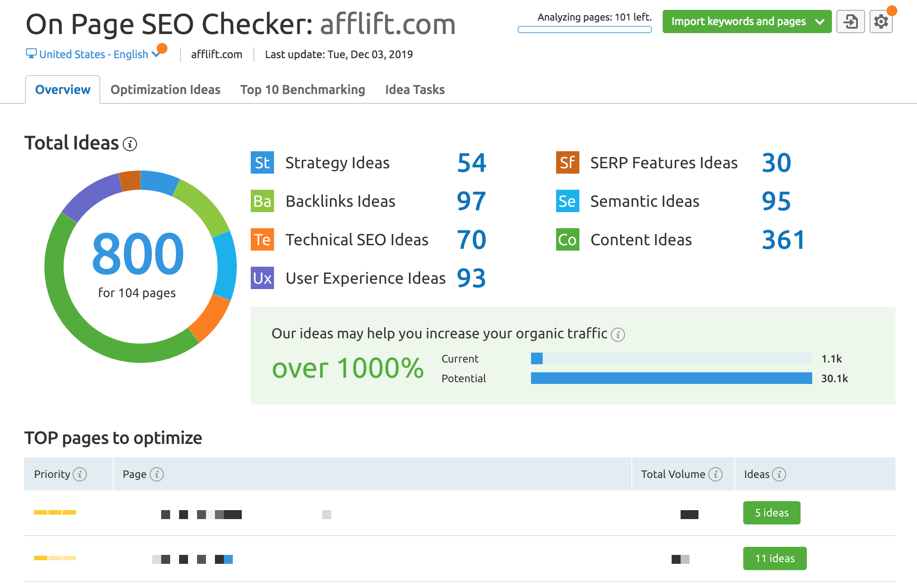Click the Ba Backlinks Ideas icon
Image resolution: width=917 pixels, height=588 pixels.
[262, 201]
